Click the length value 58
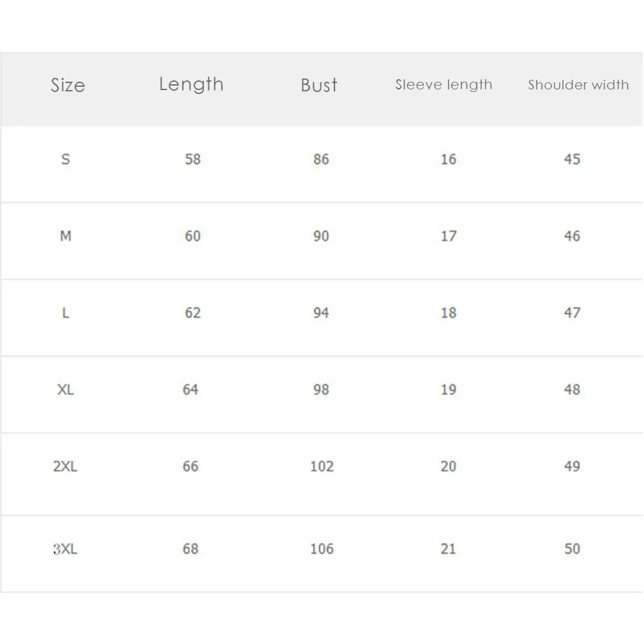The height and width of the screenshot is (644, 644). pos(193,159)
